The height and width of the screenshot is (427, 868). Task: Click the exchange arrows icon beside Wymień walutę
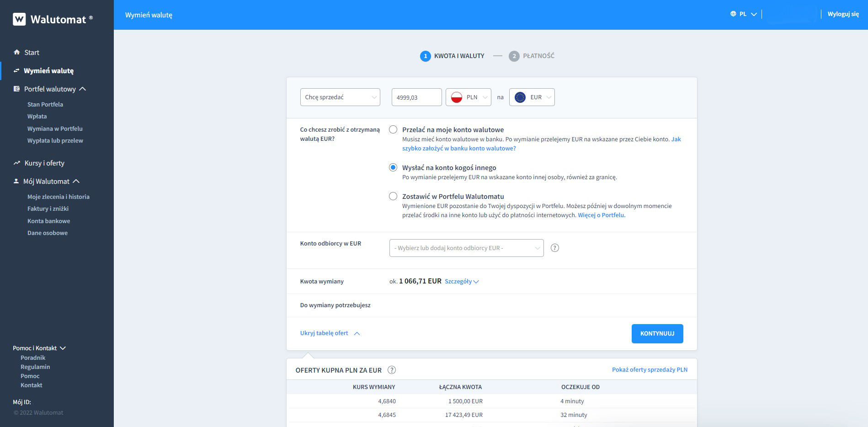[x=16, y=70]
